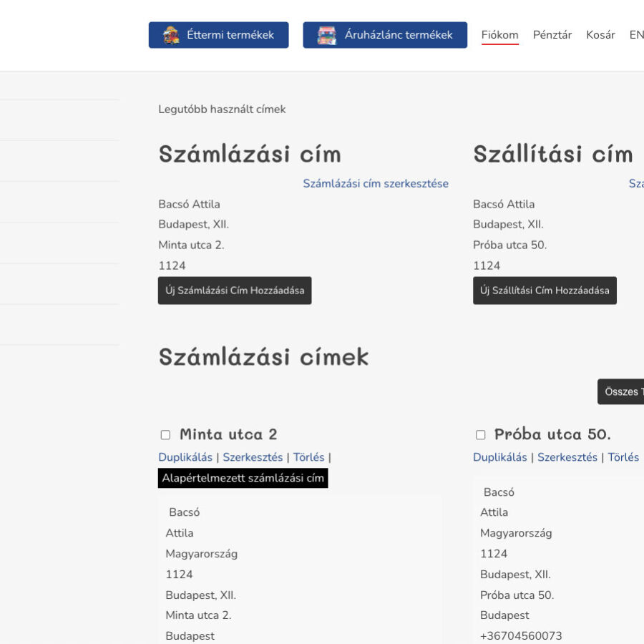The width and height of the screenshot is (644, 644).
Task: Click Szerkesztés under Minta utca 2
Action: click(x=253, y=457)
